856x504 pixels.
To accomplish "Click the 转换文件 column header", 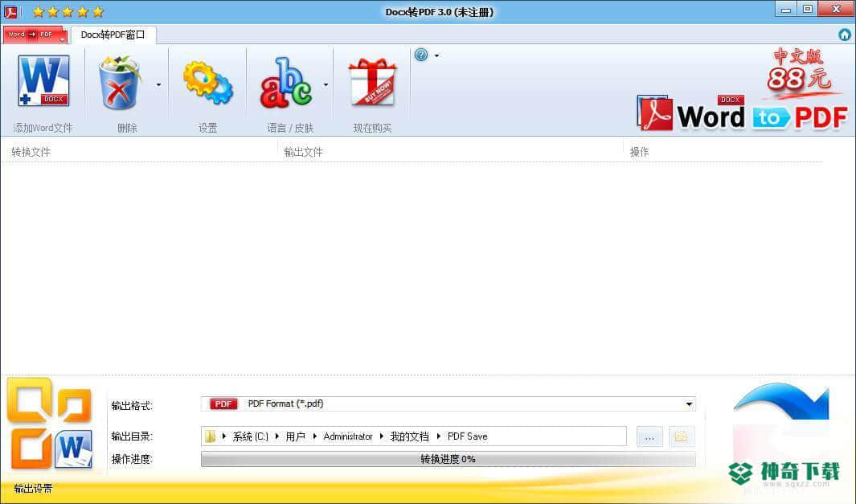I will [31, 152].
